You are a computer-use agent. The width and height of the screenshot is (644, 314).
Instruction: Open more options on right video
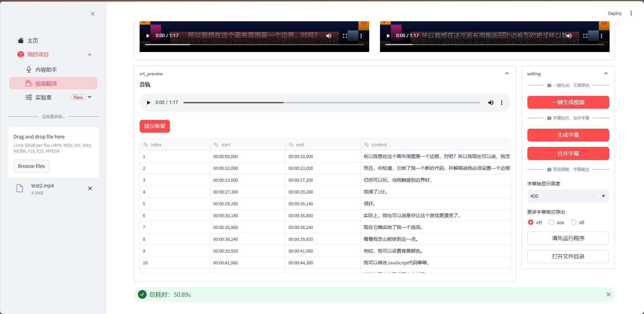click(x=602, y=36)
